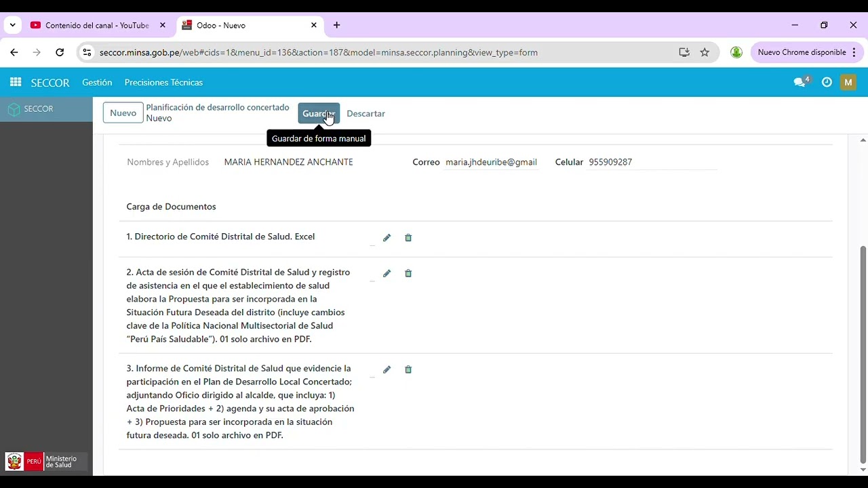Go forward in browser history

tap(37, 52)
